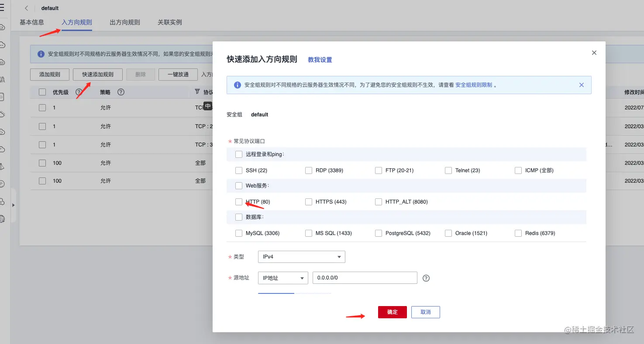Open the help icon next to 优先级
The width and height of the screenshot is (644, 344).
pos(79,92)
